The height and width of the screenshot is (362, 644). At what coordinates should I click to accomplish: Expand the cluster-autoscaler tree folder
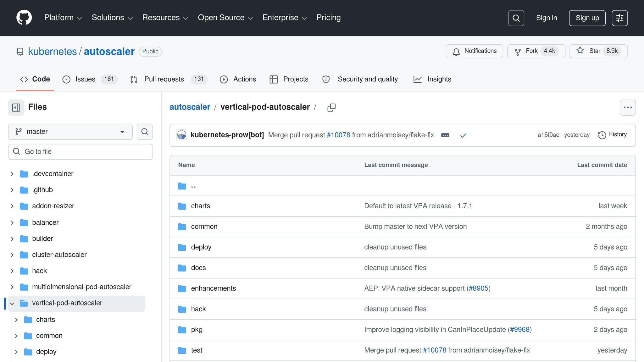pyautogui.click(x=12, y=255)
